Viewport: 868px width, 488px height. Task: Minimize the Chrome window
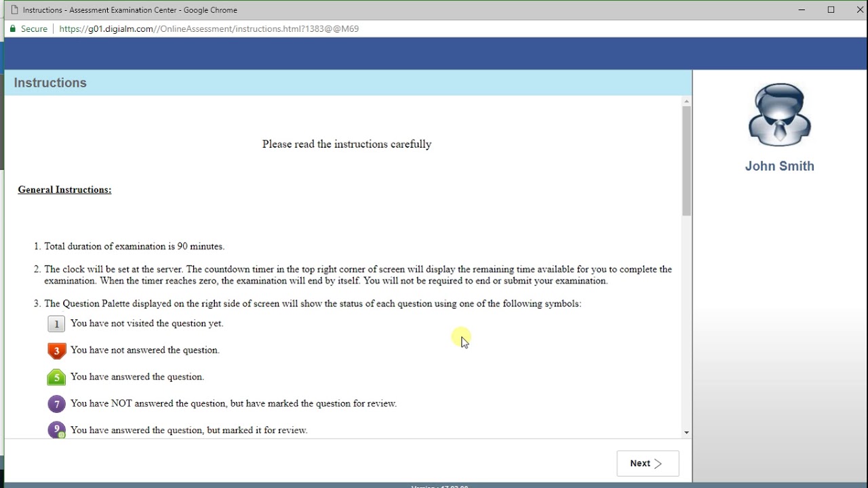802,10
